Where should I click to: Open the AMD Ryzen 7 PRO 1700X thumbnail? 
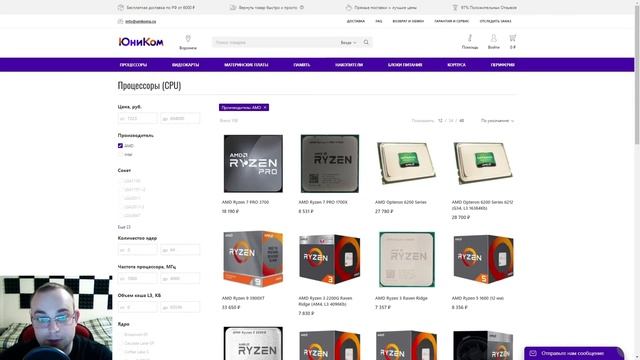[x=330, y=164]
